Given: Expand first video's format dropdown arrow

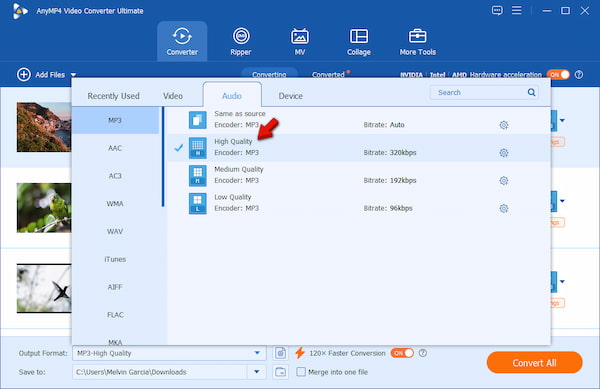Looking at the screenshot, I should coord(562,120).
